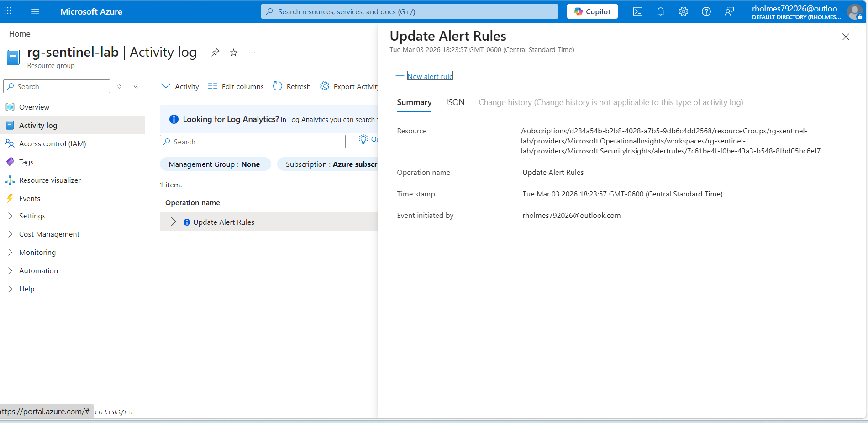This screenshot has height=423, width=868.
Task: Click the Event initiated by email value
Action: (x=572, y=216)
